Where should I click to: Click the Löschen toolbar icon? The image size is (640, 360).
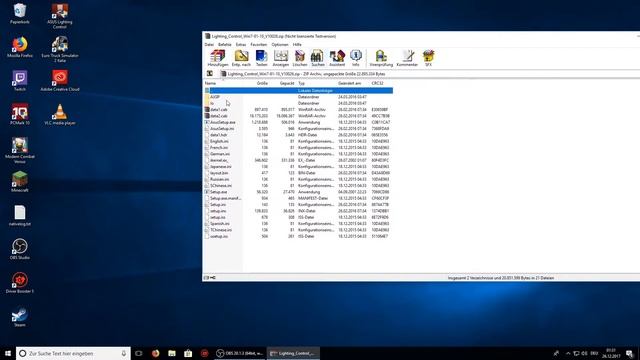click(x=300, y=58)
